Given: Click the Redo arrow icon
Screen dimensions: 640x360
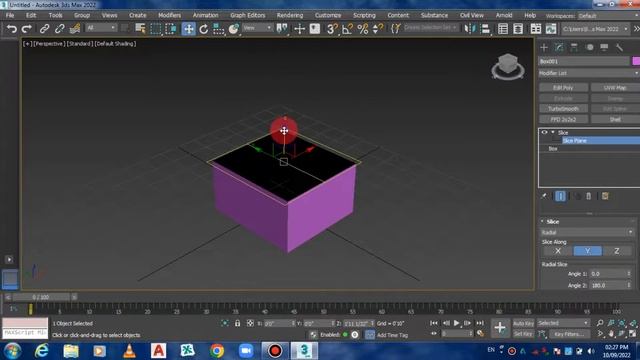Looking at the screenshot, I should point(27,29).
